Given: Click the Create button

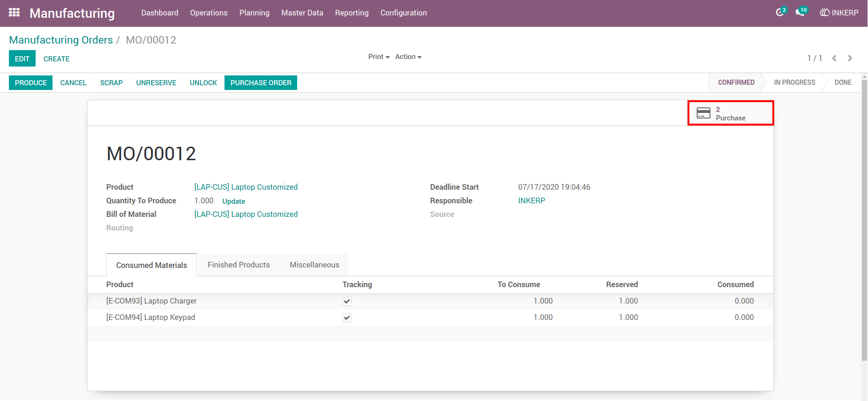Looking at the screenshot, I should (57, 59).
